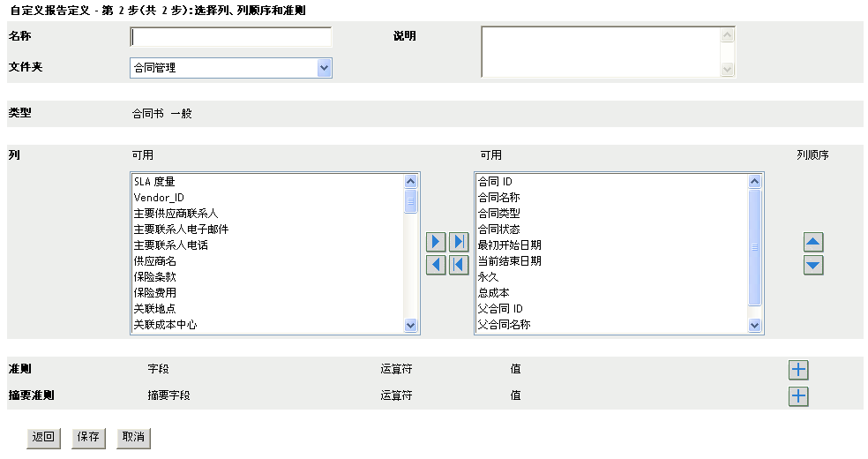Select '父合同名称' in right list
Viewport: 868px width, 459px height.
point(612,325)
